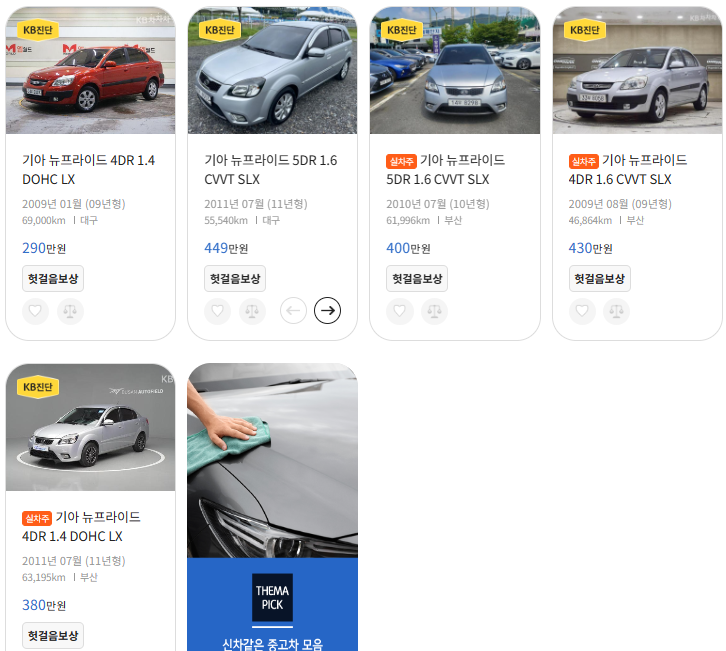Click 2009년 01월 (09년형) text
This screenshot has height=651, width=726.
[x=74, y=204]
